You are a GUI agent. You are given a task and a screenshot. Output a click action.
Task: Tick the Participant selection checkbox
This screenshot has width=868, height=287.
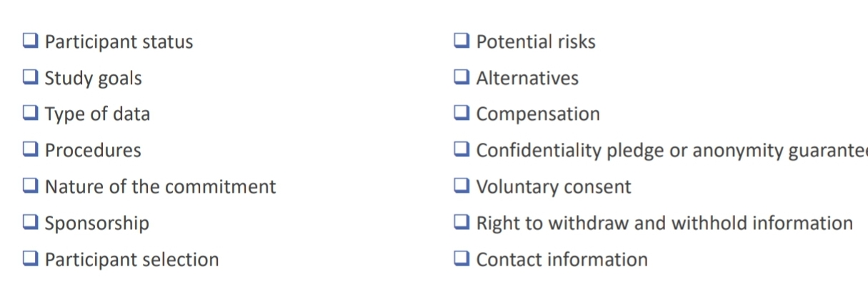click(x=31, y=258)
